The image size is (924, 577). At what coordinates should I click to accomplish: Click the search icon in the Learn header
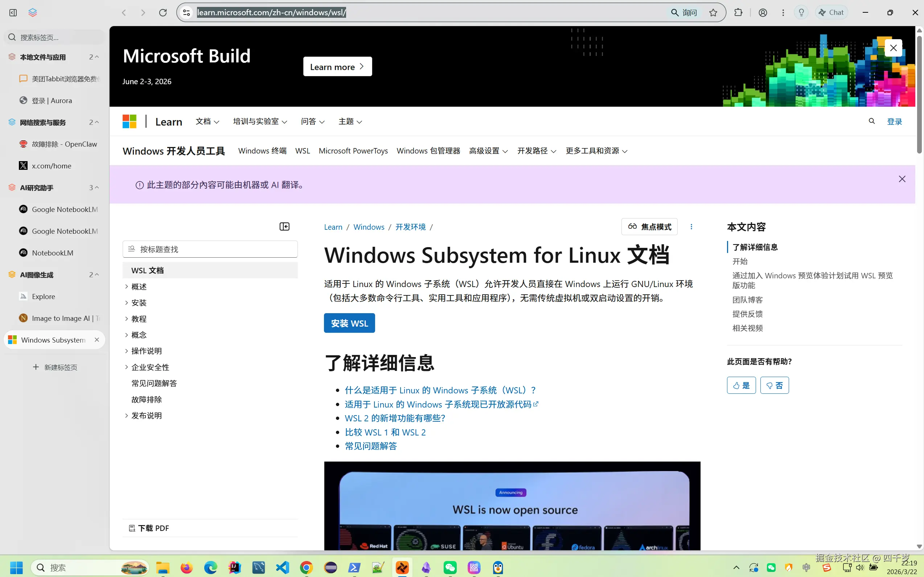[871, 121]
